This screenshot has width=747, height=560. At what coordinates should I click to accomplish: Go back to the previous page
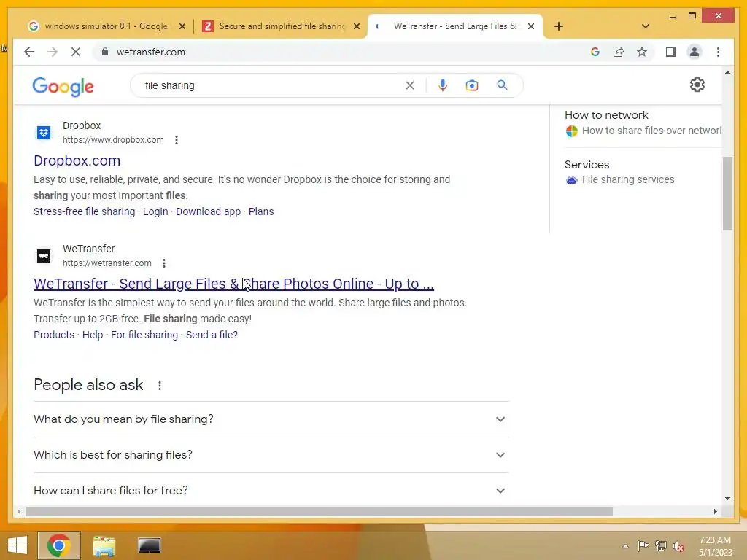29,52
